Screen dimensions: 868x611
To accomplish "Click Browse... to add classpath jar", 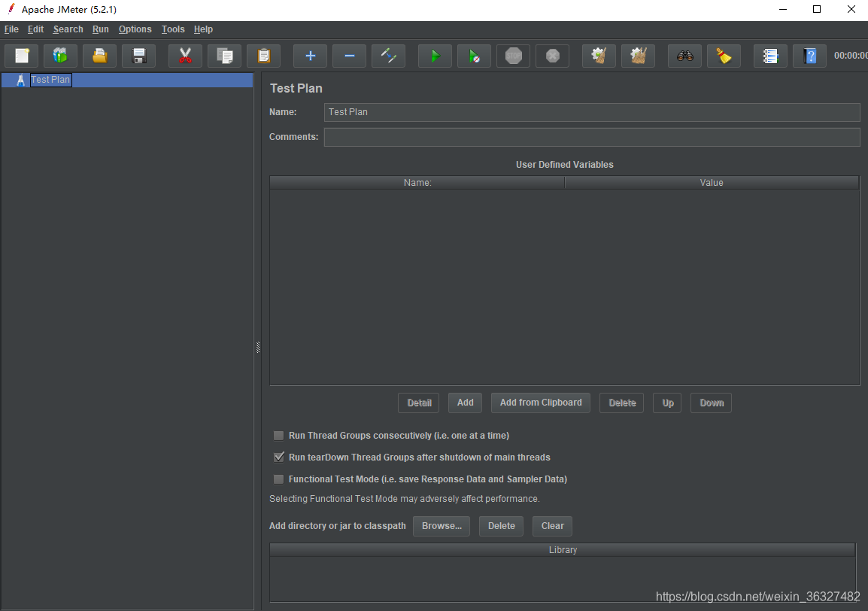I will (442, 526).
